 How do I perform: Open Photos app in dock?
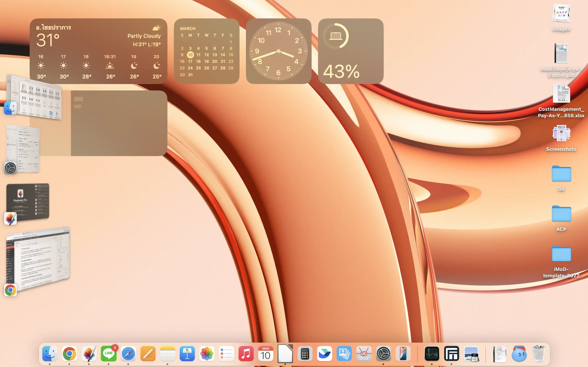click(x=207, y=354)
